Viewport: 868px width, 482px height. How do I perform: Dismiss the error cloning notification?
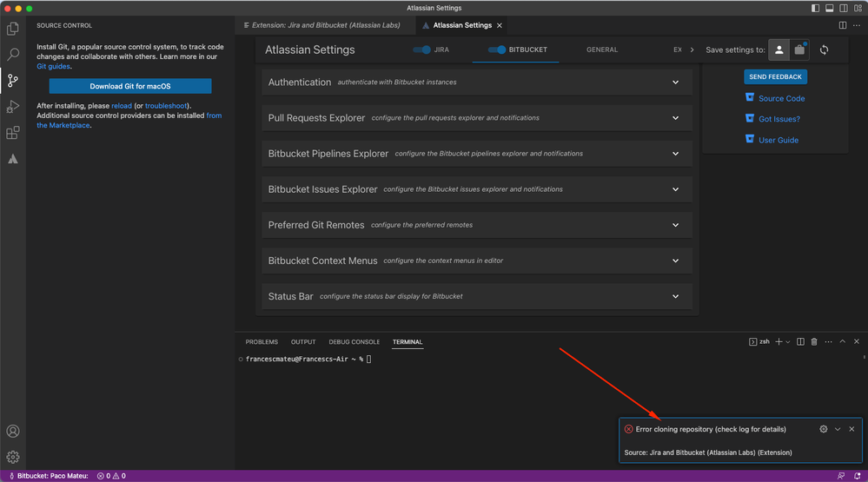pyautogui.click(x=852, y=429)
